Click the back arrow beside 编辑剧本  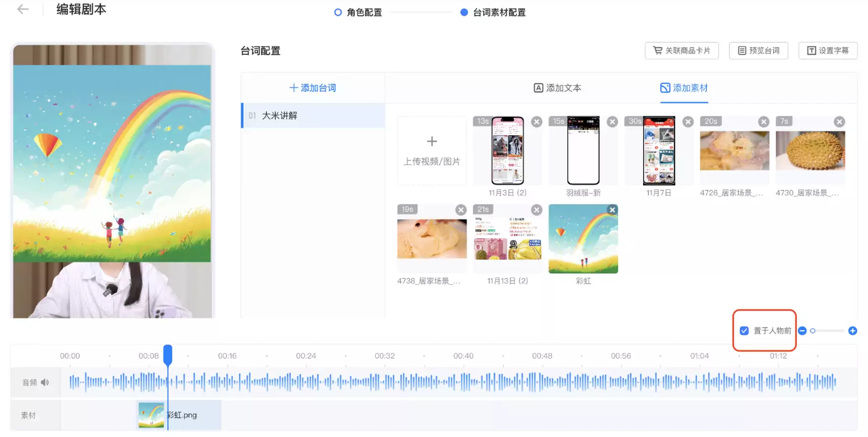pyautogui.click(x=21, y=9)
